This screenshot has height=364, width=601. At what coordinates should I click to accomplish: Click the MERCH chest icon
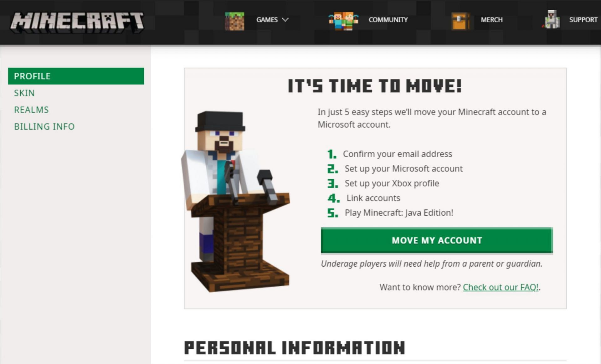(x=459, y=20)
